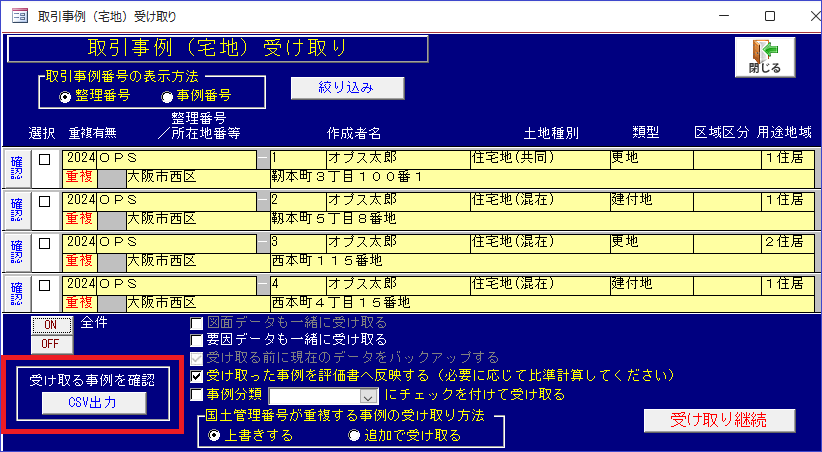Enable 要因データも一緒に受け取る checkbox
Screen dimensions: 822x452
[x=198, y=340]
